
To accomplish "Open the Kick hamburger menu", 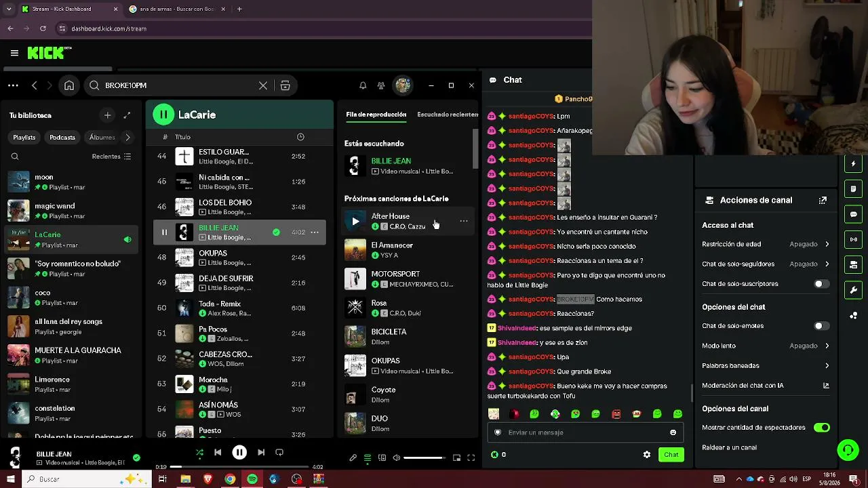I will pyautogui.click(x=14, y=53).
